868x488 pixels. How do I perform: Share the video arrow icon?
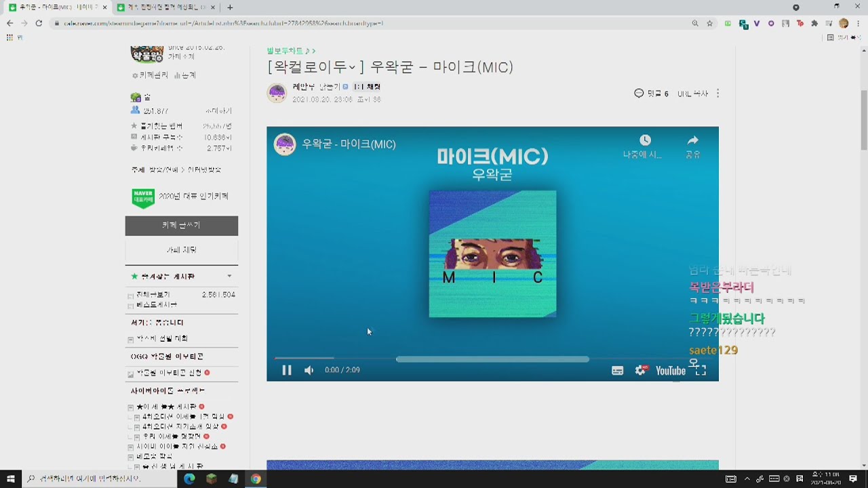pos(692,140)
